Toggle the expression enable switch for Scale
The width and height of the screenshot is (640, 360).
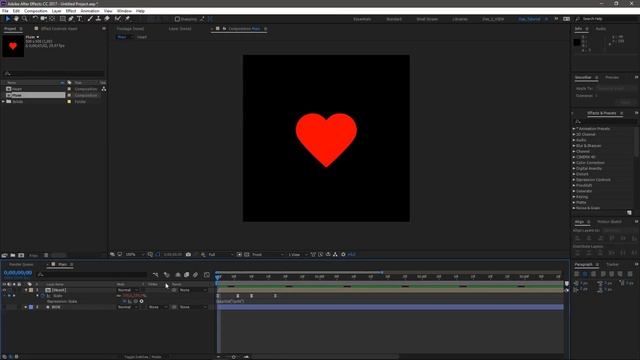pos(124,301)
